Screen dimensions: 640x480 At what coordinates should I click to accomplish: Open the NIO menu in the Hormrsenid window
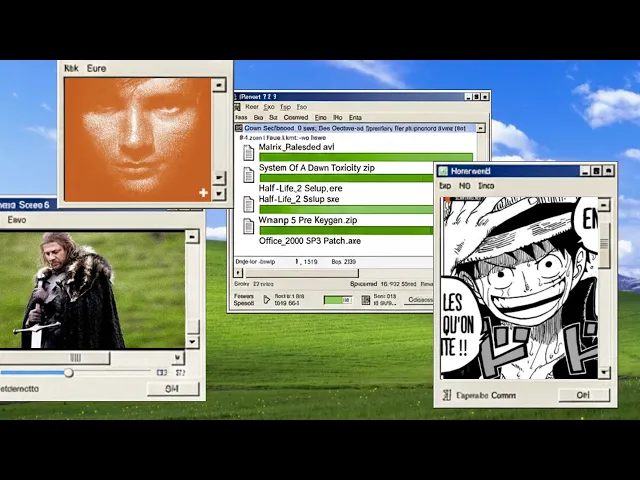(x=464, y=186)
